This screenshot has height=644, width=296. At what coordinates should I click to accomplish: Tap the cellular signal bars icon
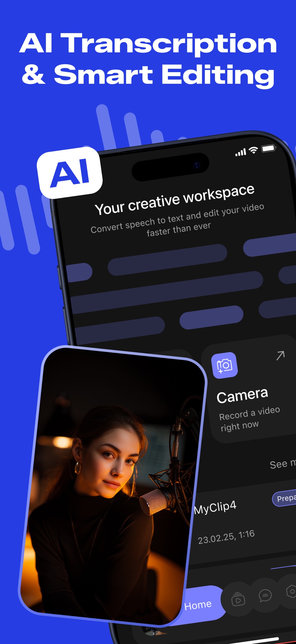241,152
